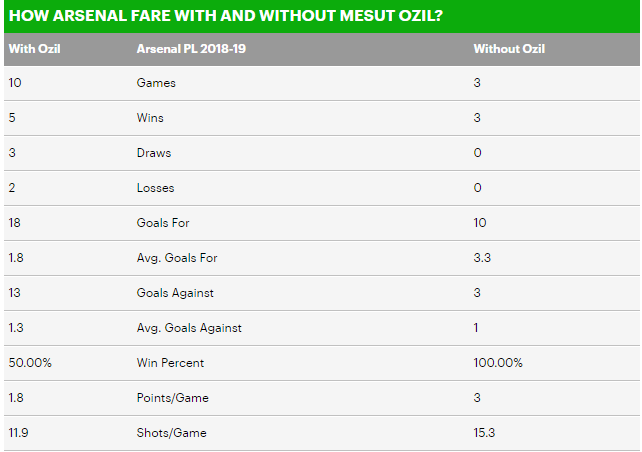
Task: Select the 'Wins' row label
Action: pos(151,118)
